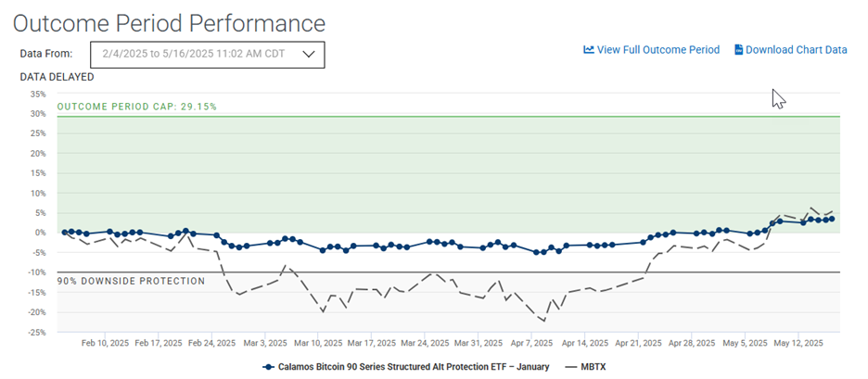This screenshot has width=868, height=379.
Task: Click the Feb 10, 2025 axis label
Action: coord(105,343)
